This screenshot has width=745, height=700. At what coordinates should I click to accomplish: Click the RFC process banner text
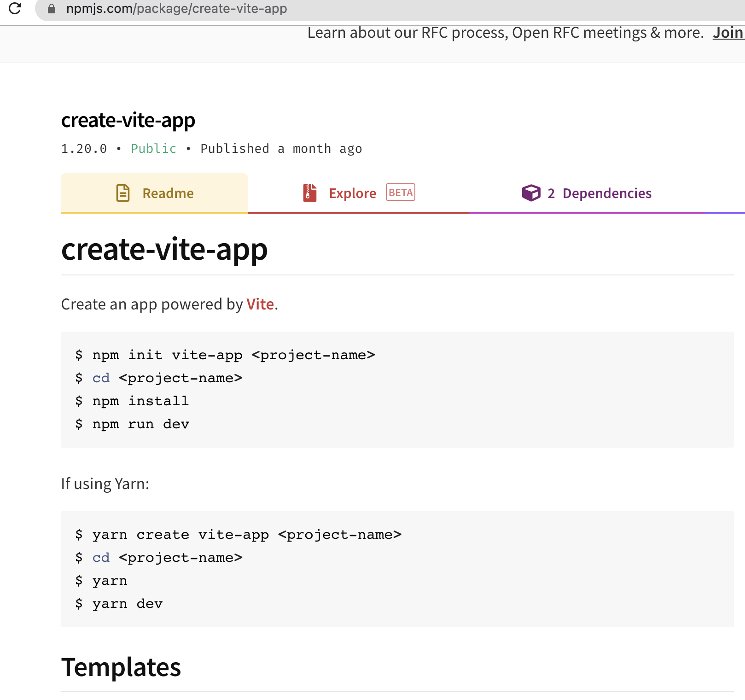click(506, 33)
